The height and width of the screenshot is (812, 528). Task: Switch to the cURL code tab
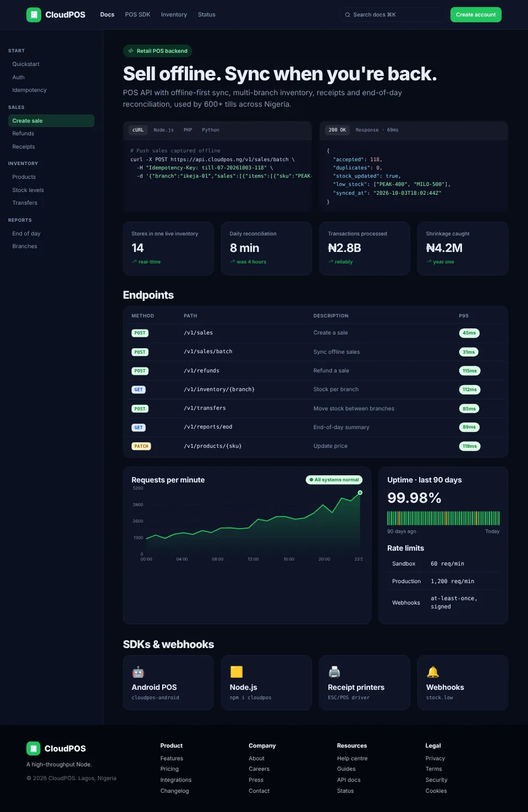tap(138, 130)
